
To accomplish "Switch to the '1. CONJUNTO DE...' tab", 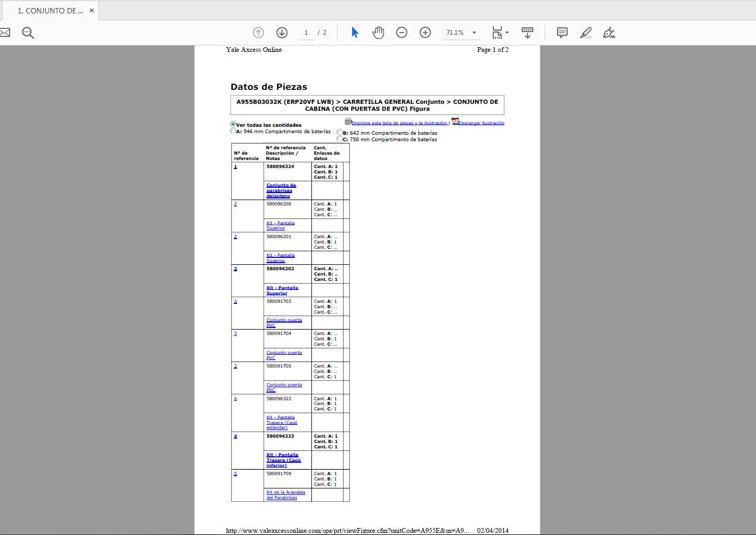I will (x=50, y=11).
